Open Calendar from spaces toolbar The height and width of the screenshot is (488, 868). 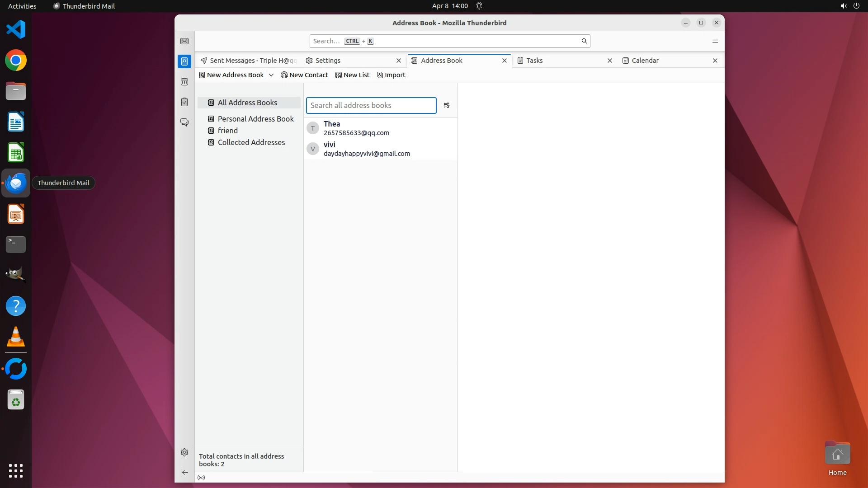[x=184, y=82]
